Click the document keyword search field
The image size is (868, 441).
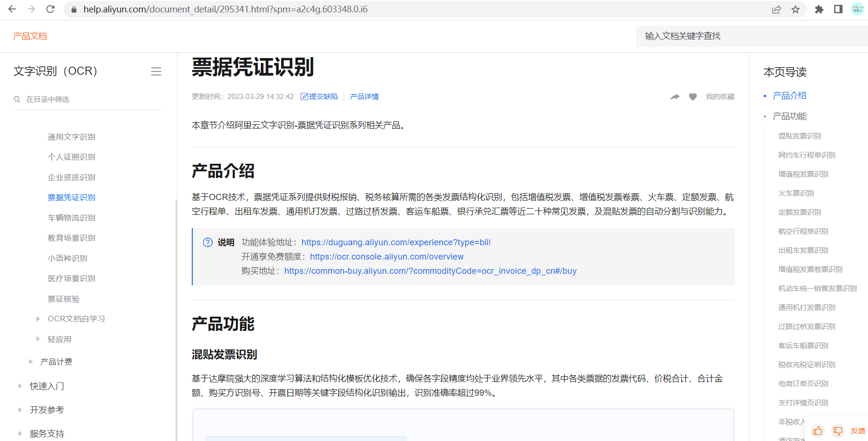click(x=752, y=36)
